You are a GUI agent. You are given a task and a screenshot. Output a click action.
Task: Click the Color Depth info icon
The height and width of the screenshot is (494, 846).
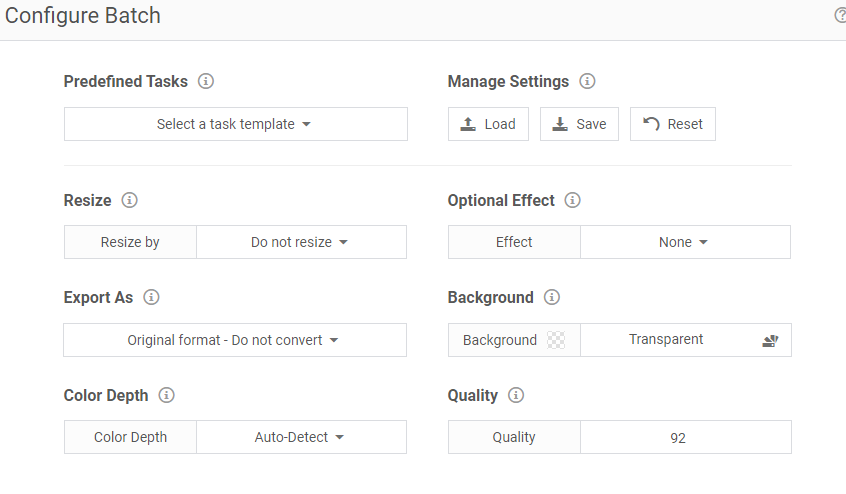tap(166, 395)
